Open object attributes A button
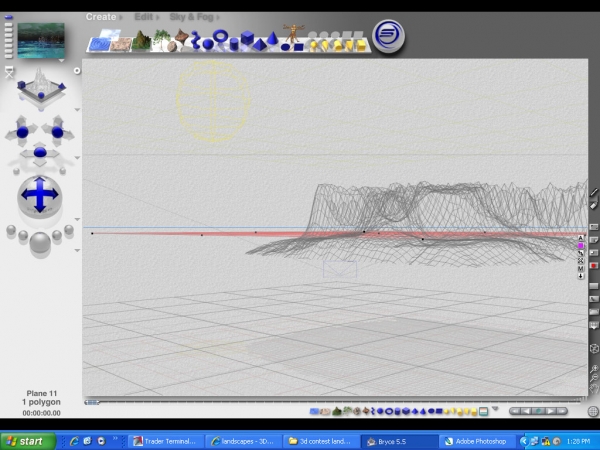The height and width of the screenshot is (450, 600). (x=580, y=238)
